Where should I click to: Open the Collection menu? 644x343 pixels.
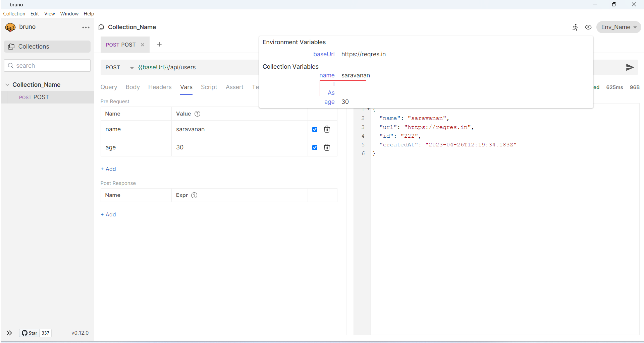(x=14, y=13)
